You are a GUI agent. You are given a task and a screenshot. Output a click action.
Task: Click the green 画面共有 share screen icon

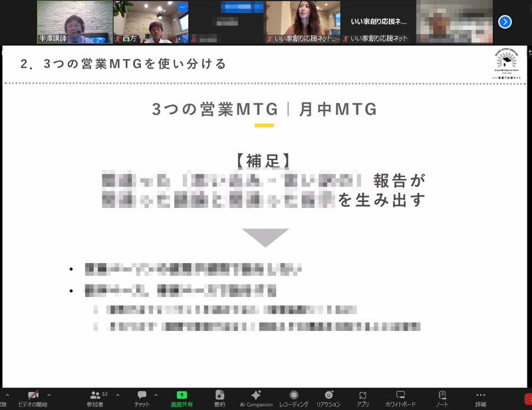pos(182,395)
